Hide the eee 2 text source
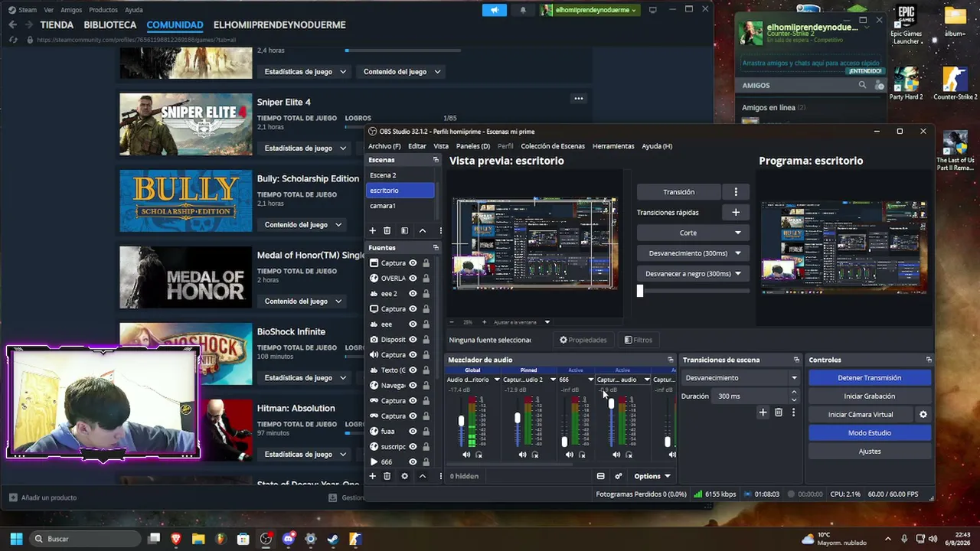This screenshot has height=551, width=980. pyautogui.click(x=413, y=294)
